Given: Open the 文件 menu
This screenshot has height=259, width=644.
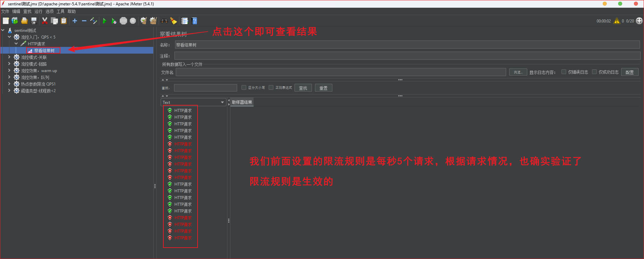Looking at the screenshot, I should coord(5,11).
